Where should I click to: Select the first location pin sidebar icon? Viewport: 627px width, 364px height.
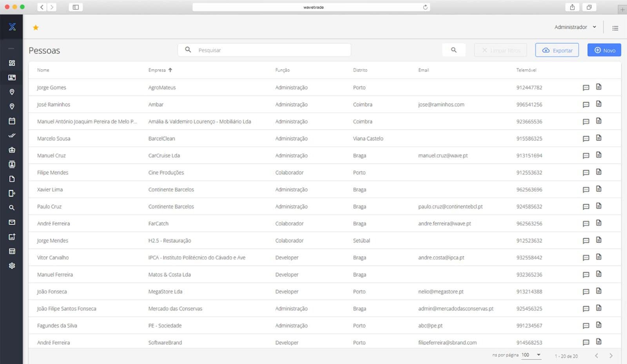12,92
